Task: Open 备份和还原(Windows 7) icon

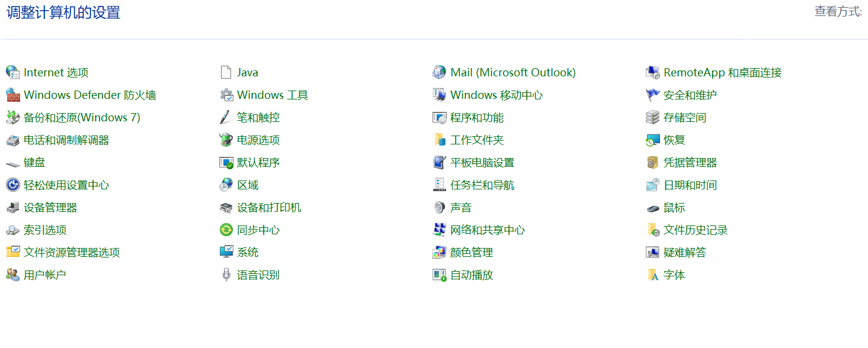Action: coord(13,117)
